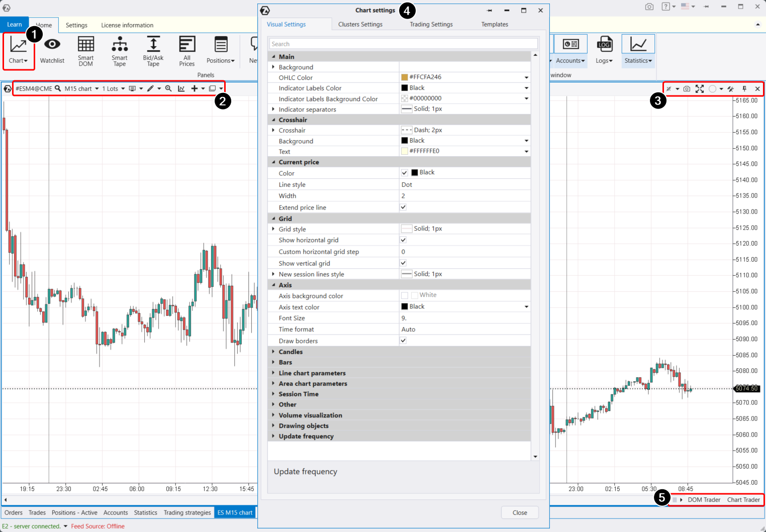The height and width of the screenshot is (532, 766).
Task: Toggle the Draw borders setting
Action: pos(403,340)
